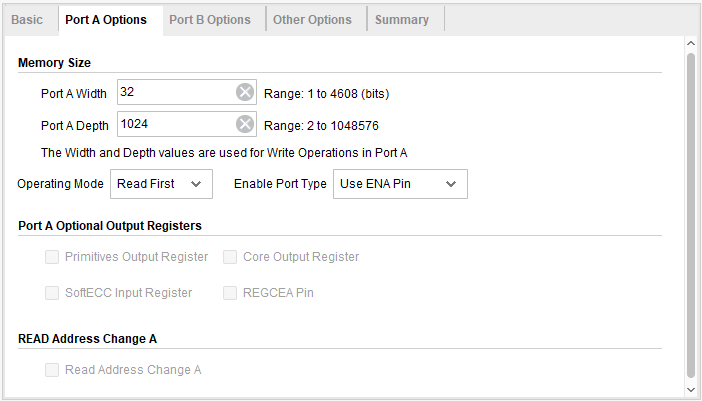The height and width of the screenshot is (401, 702).
Task: Clear the Port A Depth value
Action: click(x=245, y=125)
